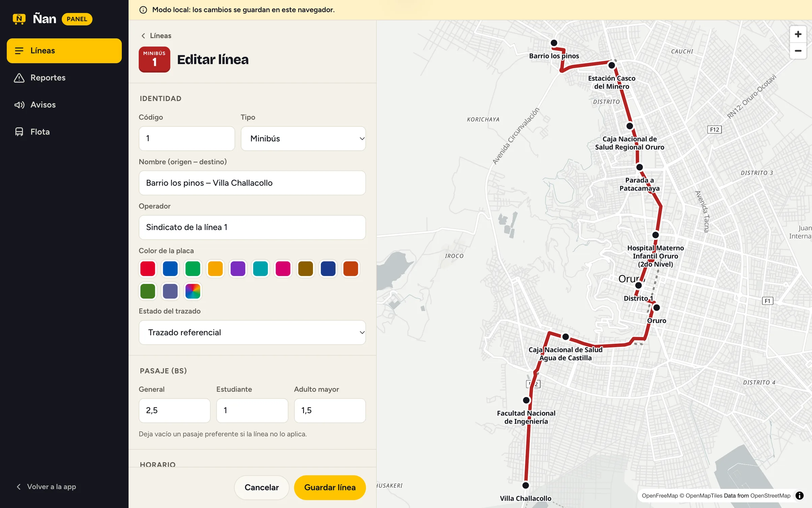
Task: Click the Líneas list icon in sidebar
Action: click(19, 51)
